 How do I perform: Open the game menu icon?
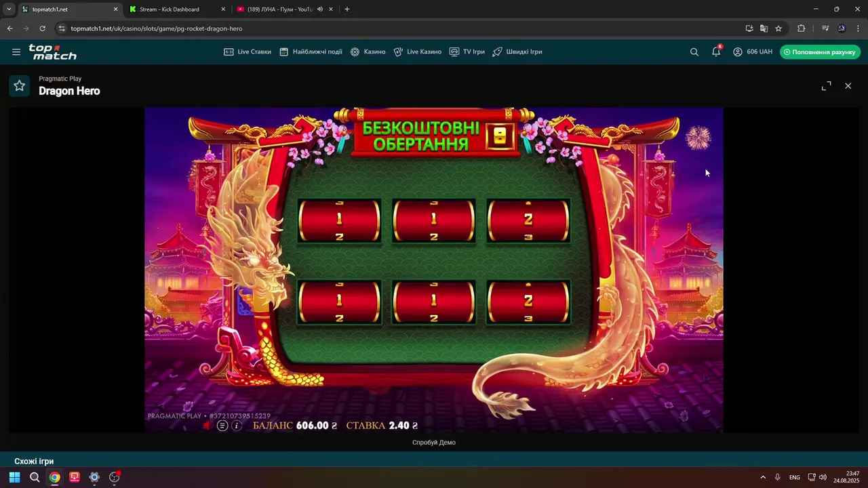click(x=222, y=426)
